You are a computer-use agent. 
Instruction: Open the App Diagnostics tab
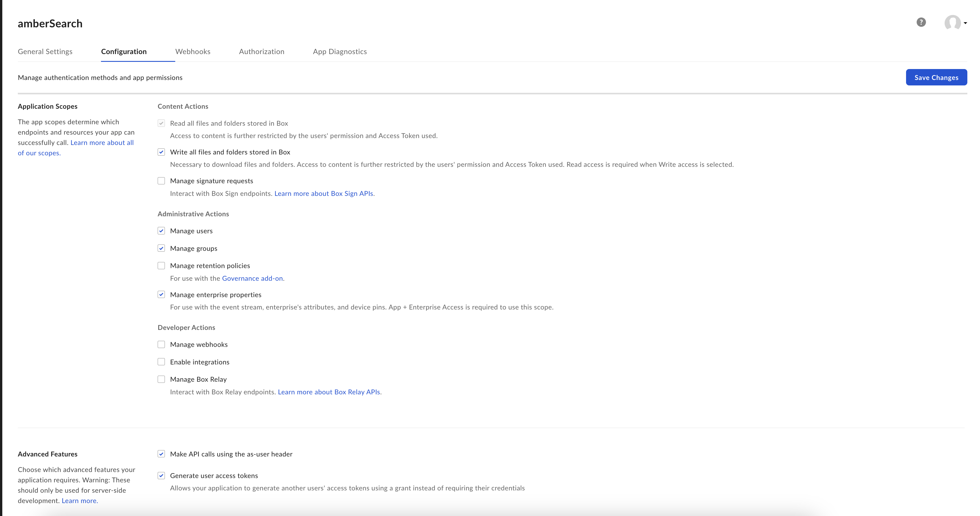tap(340, 51)
